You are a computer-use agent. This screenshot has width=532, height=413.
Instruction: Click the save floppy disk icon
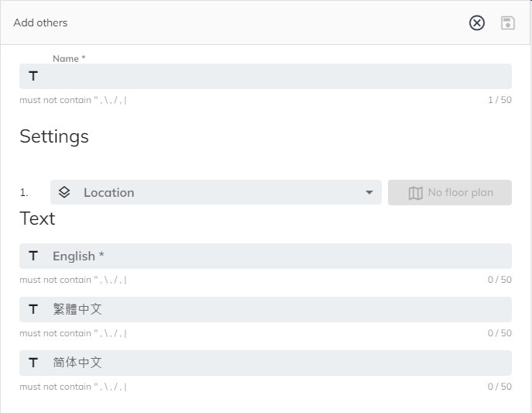508,22
